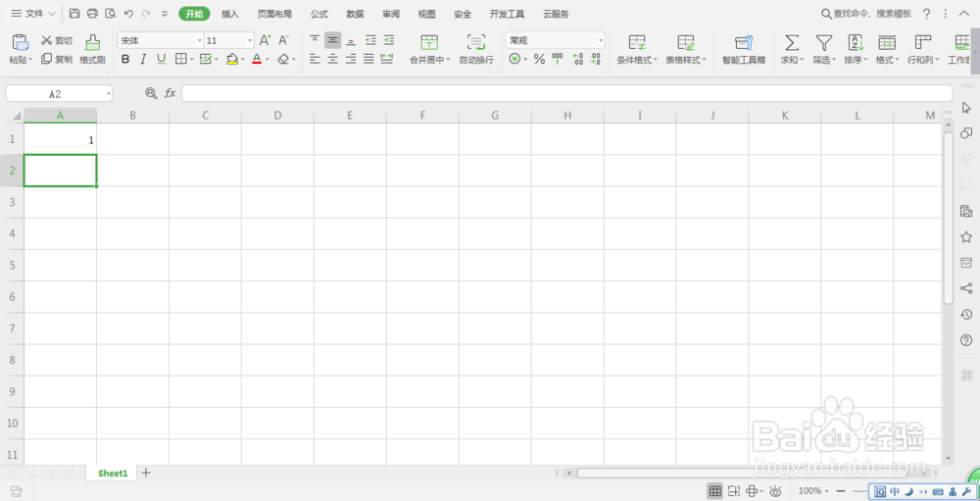Click the Cut (剪切) scissors button

point(56,40)
